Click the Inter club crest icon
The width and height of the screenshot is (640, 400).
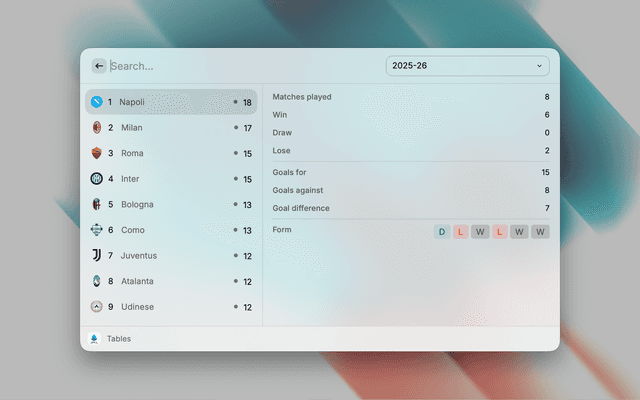(x=97, y=179)
